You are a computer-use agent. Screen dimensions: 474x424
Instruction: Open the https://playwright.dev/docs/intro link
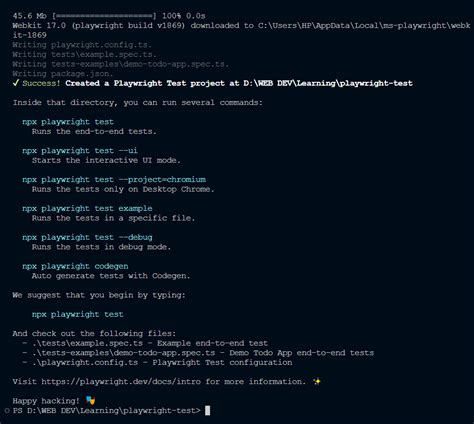(x=121, y=382)
